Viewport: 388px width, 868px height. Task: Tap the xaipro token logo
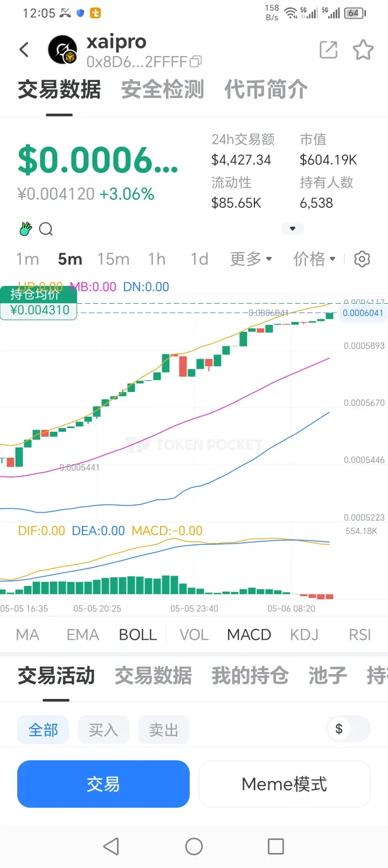point(63,50)
